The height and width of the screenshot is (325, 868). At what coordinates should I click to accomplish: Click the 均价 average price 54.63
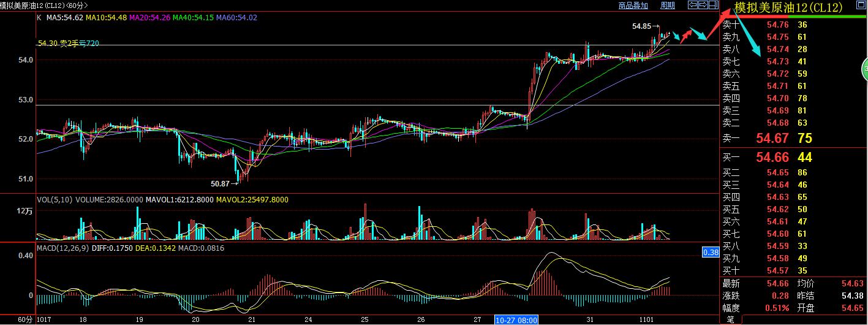tap(853, 283)
